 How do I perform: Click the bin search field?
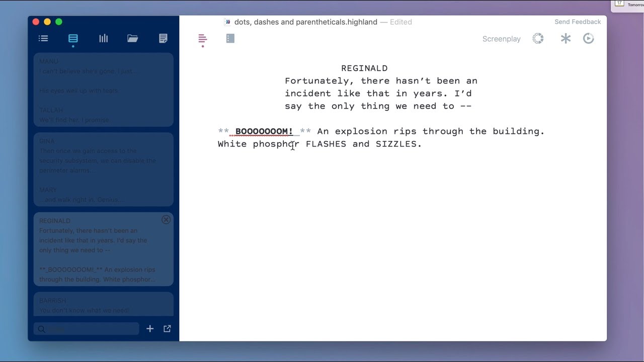(87, 329)
